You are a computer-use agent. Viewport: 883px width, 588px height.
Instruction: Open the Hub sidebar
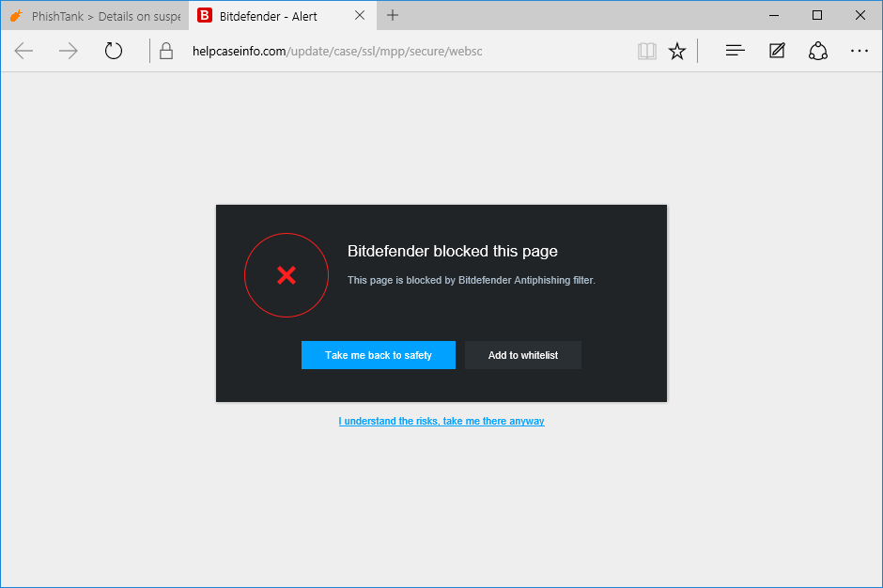tap(734, 51)
